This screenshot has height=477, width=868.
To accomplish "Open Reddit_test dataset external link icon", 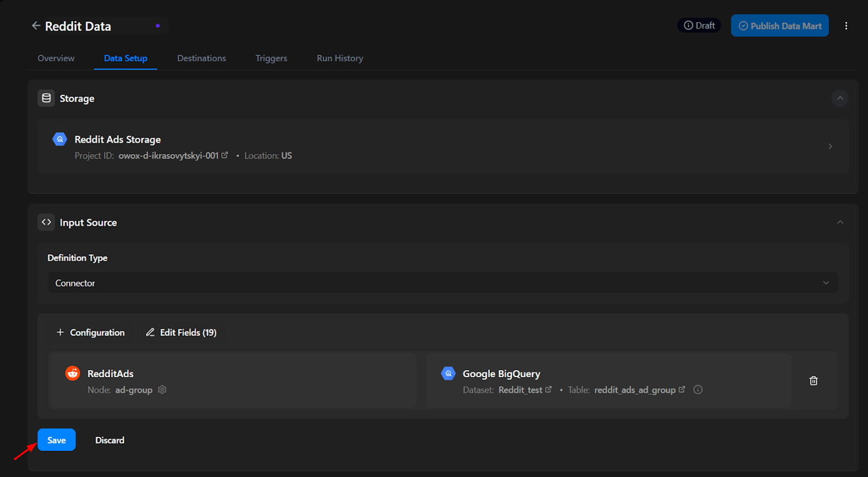I will coord(548,389).
